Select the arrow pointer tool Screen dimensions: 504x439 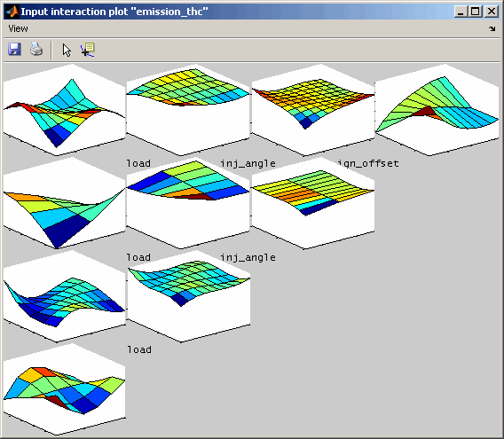coord(67,51)
